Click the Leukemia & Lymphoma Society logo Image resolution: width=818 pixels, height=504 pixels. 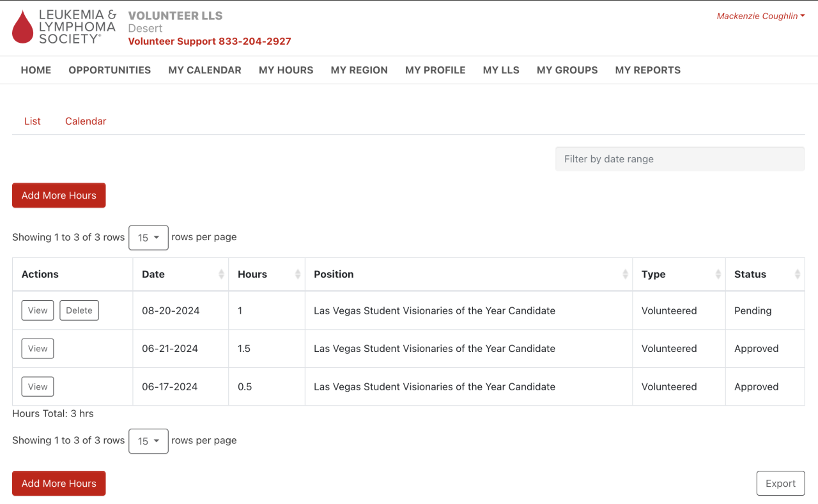(64, 27)
